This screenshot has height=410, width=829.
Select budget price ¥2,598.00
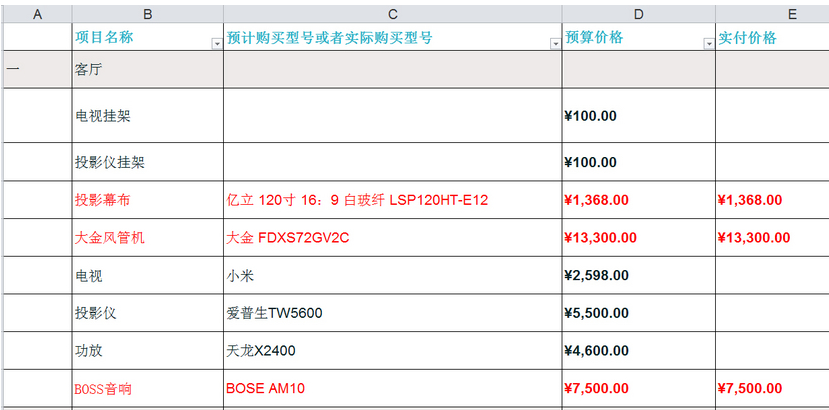point(639,275)
